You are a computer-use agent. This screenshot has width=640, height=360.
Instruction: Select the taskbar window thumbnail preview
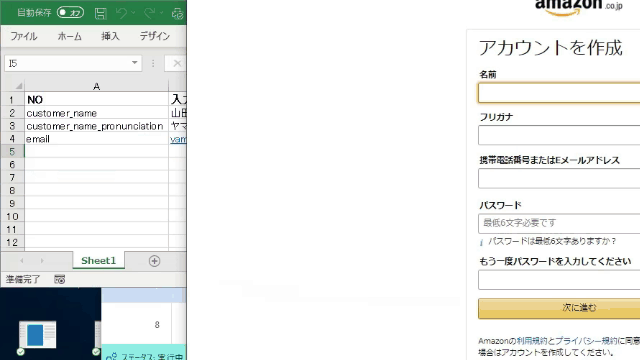click(38, 335)
